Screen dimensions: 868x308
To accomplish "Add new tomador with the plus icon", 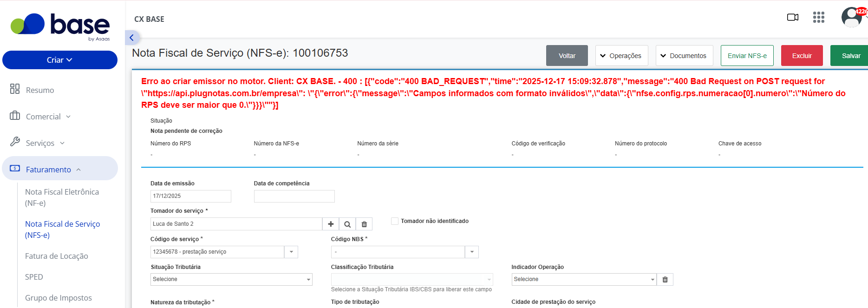I will 331,224.
